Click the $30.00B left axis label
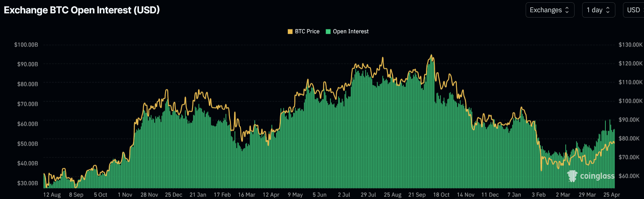The image size is (644, 199). (x=27, y=183)
